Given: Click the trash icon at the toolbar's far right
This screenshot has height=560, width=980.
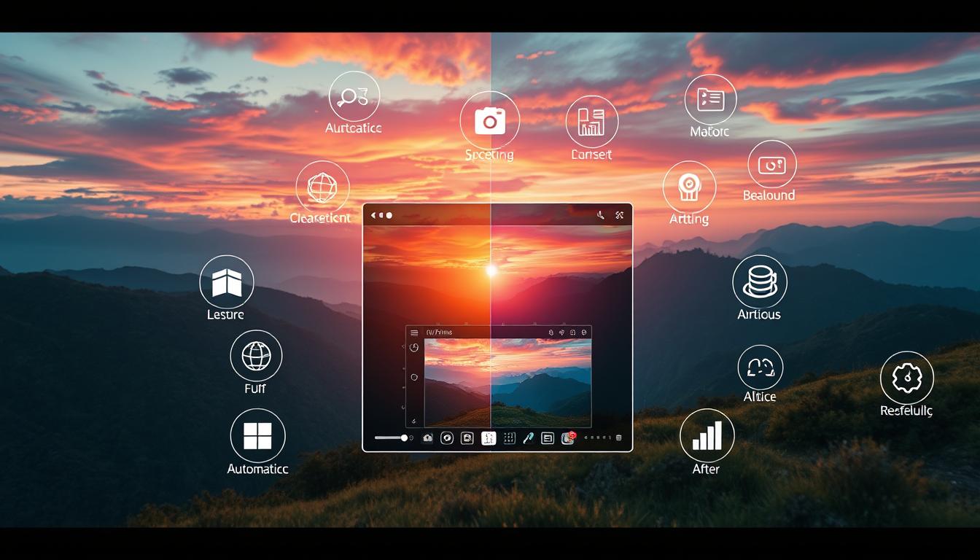Looking at the screenshot, I should click(x=618, y=437).
